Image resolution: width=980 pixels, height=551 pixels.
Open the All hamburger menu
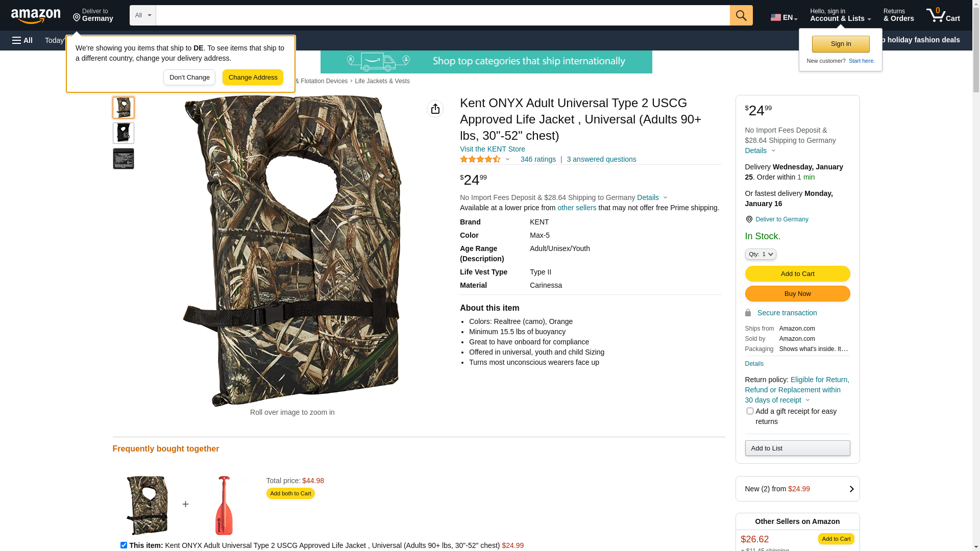coord(22,40)
